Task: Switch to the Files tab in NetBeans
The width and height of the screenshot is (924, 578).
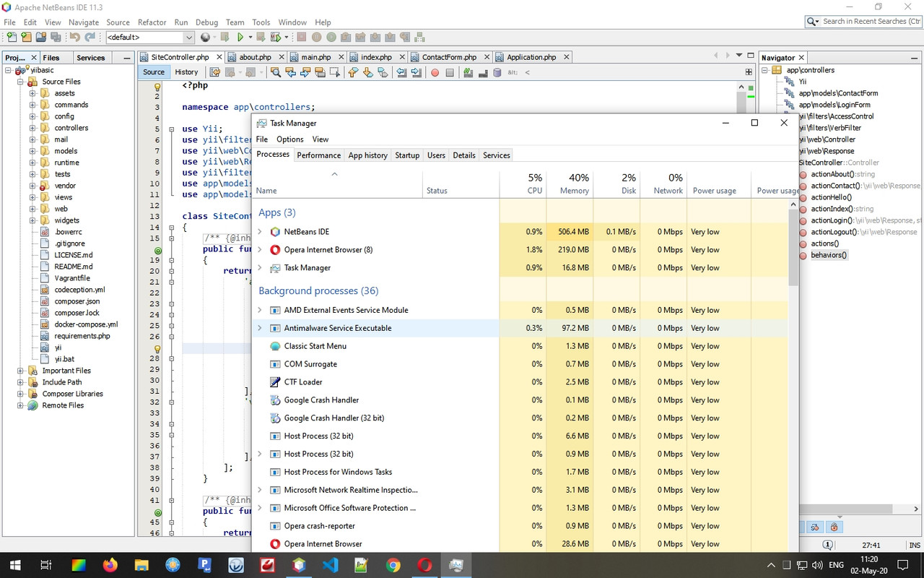Action: [51, 58]
